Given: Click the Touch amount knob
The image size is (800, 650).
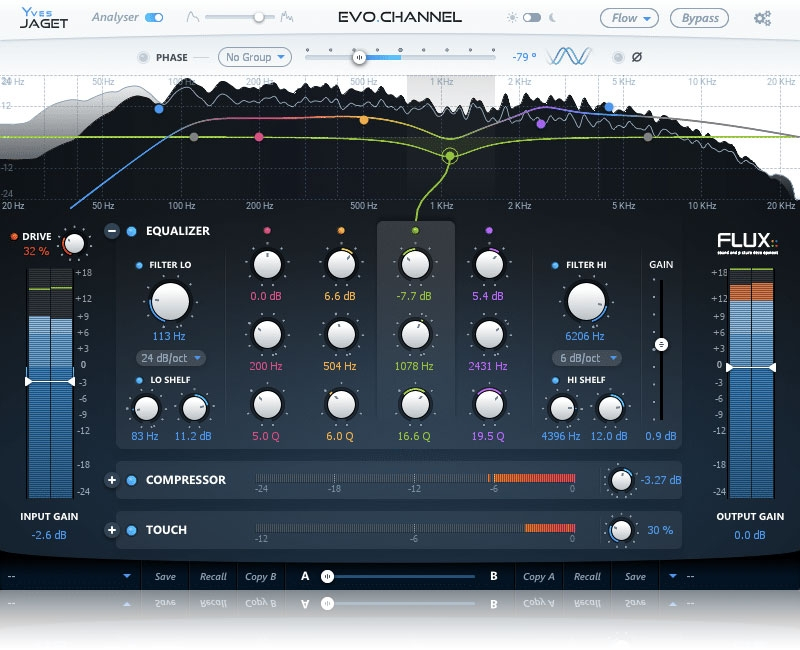Looking at the screenshot, I should [x=621, y=531].
